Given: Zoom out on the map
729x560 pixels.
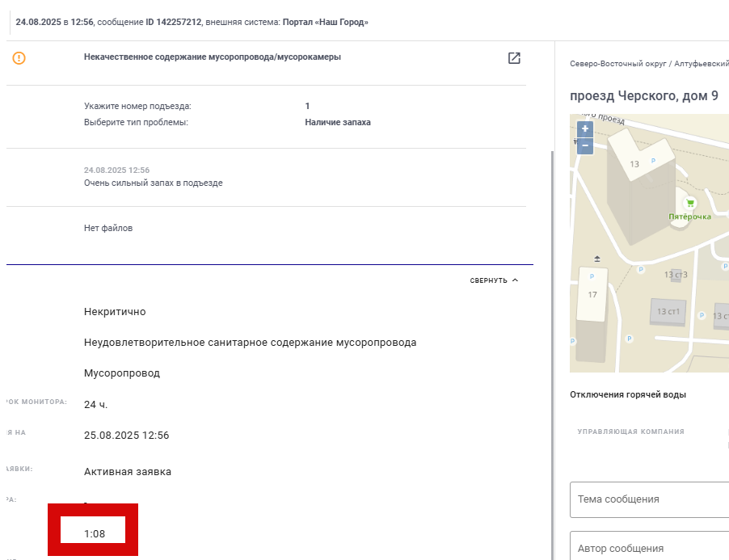Looking at the screenshot, I should [585, 145].
